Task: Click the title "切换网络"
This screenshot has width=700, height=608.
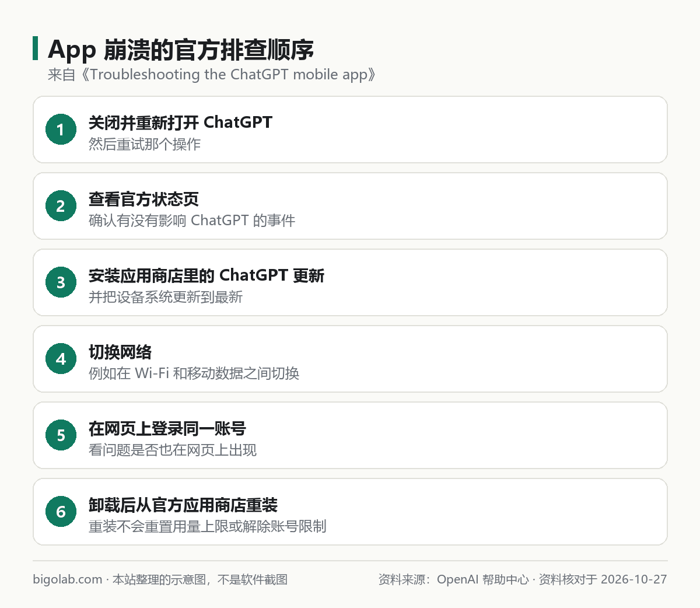Action: (120, 352)
